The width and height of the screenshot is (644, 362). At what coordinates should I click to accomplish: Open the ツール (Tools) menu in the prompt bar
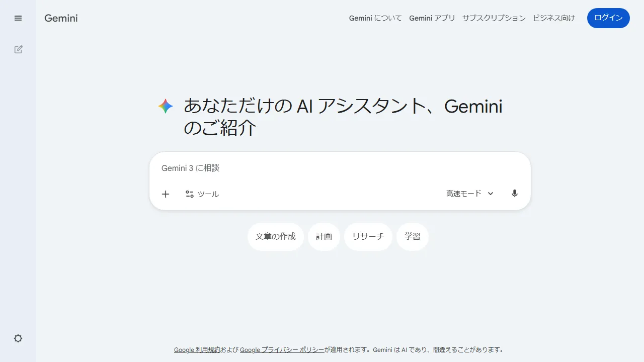coord(202,194)
